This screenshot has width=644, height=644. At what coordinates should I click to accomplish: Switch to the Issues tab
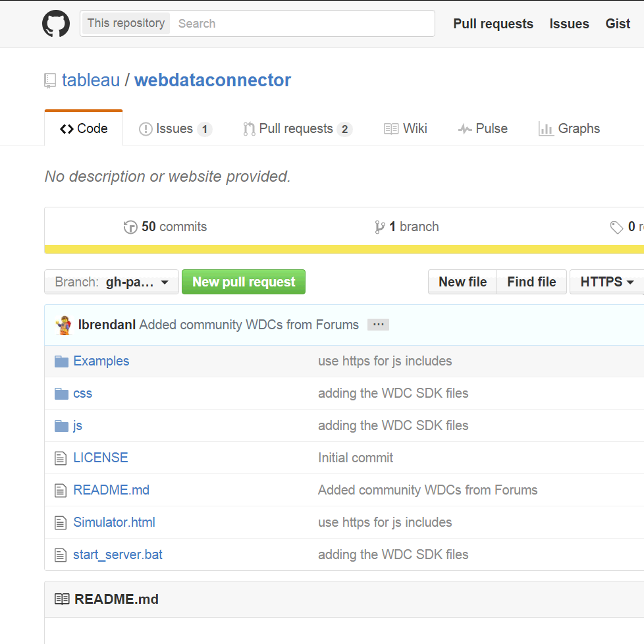[x=174, y=129]
